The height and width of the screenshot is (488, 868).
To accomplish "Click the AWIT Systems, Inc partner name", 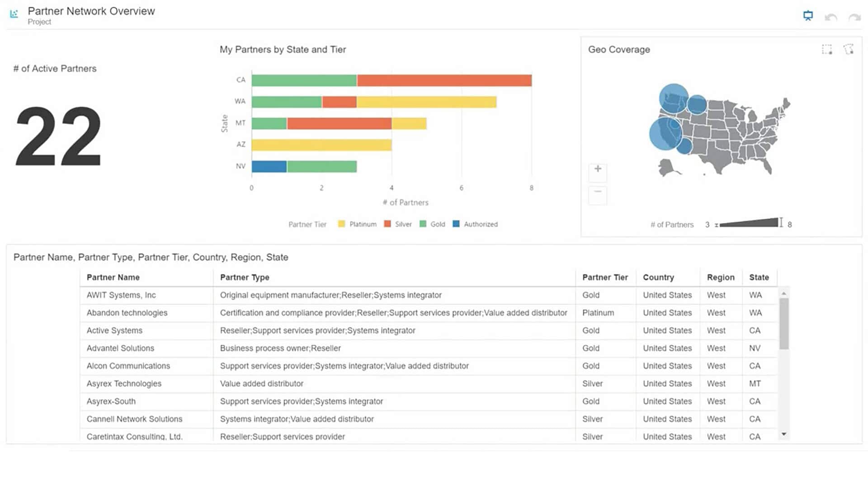I will pyautogui.click(x=121, y=295).
